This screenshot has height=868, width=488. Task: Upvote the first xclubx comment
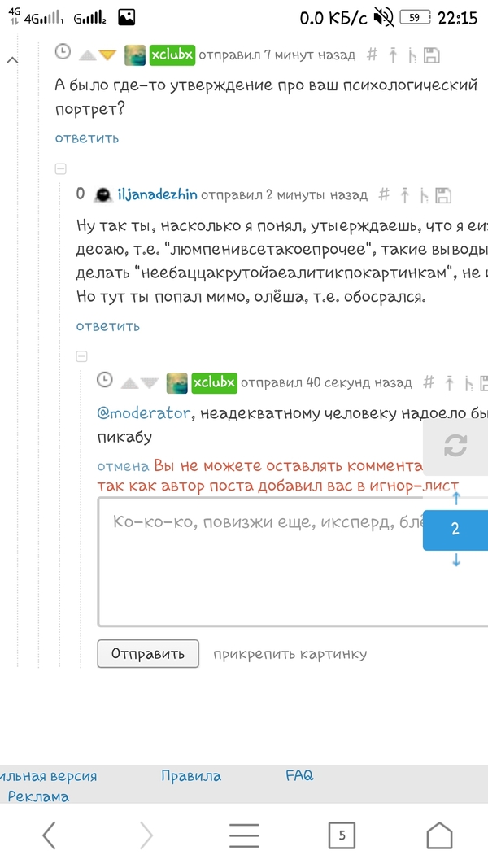pos(87,55)
